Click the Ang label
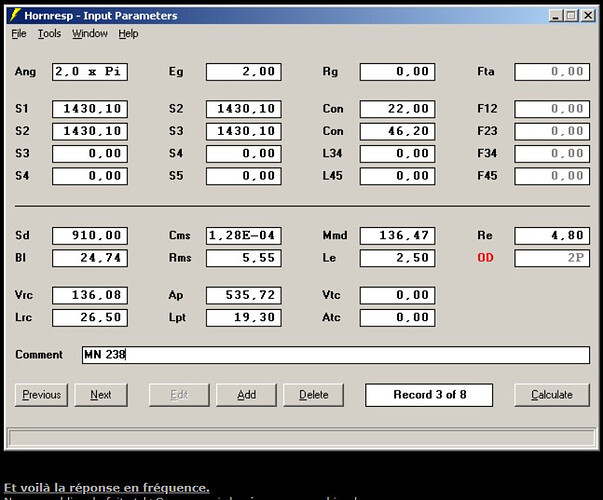 [25, 72]
